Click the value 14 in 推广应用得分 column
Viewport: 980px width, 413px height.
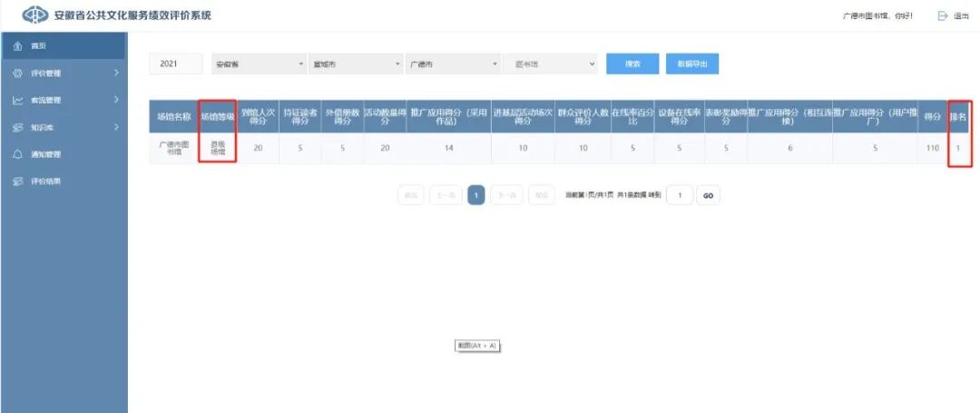pos(449,149)
